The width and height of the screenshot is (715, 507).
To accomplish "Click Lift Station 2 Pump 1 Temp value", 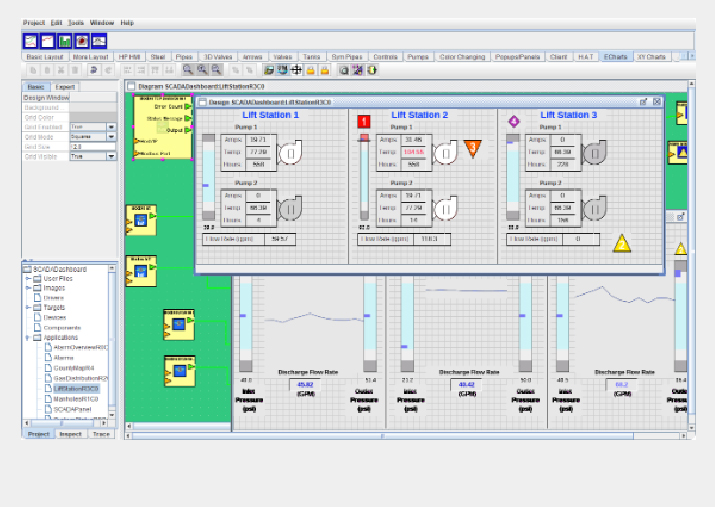I will point(413,152).
